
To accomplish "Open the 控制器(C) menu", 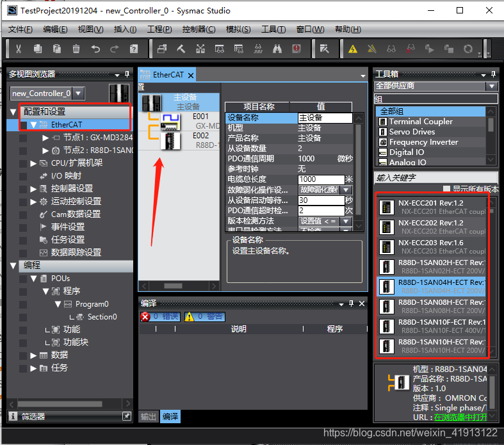I will [x=199, y=29].
